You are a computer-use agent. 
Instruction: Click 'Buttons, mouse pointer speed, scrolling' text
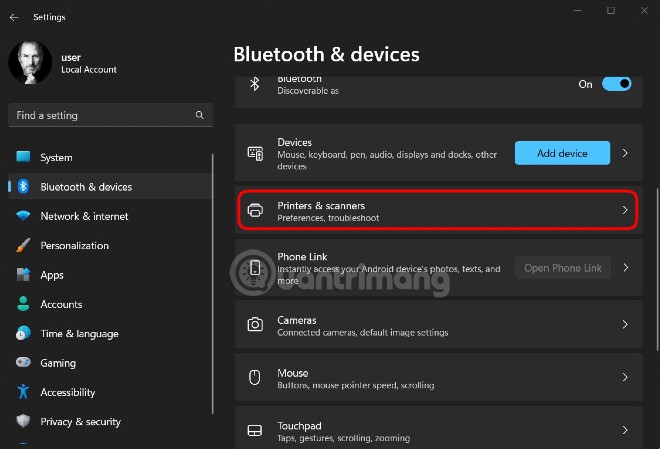coord(356,385)
